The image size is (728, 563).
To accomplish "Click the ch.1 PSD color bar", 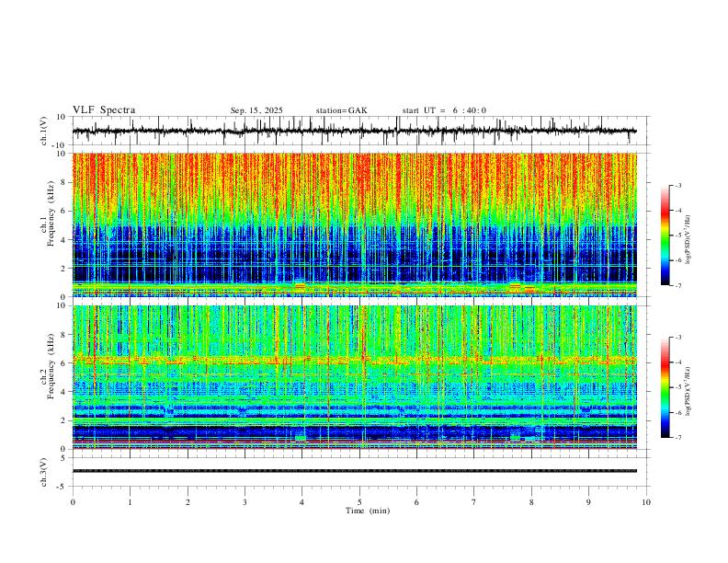I will point(665,236).
